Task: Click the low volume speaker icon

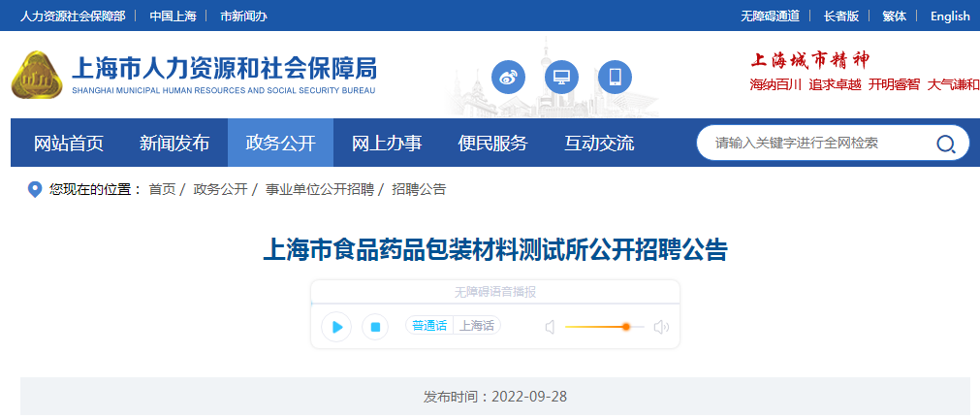Action: [550, 327]
